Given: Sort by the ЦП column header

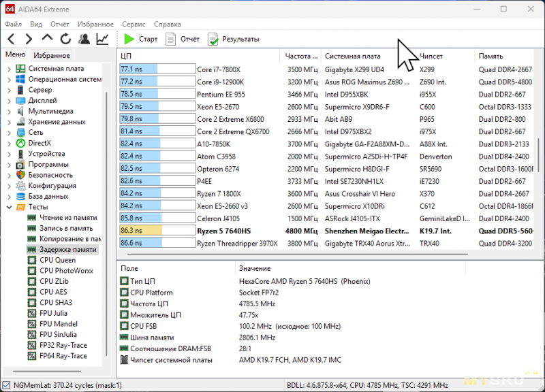Looking at the screenshot, I should pos(198,56).
